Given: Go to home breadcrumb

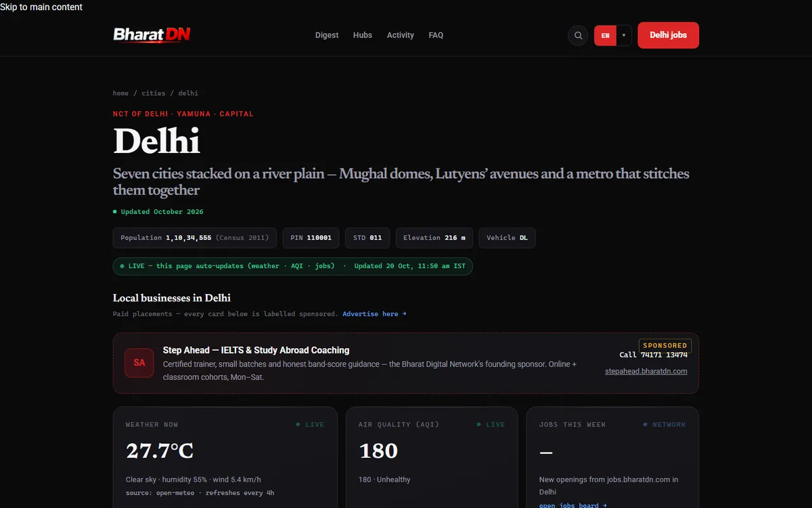Looking at the screenshot, I should coord(120,93).
